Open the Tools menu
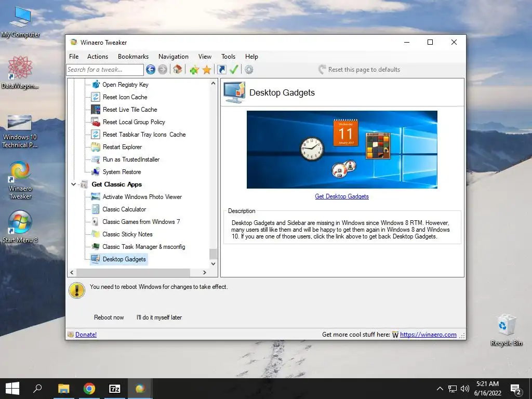This screenshot has width=532, height=399. [x=229, y=57]
